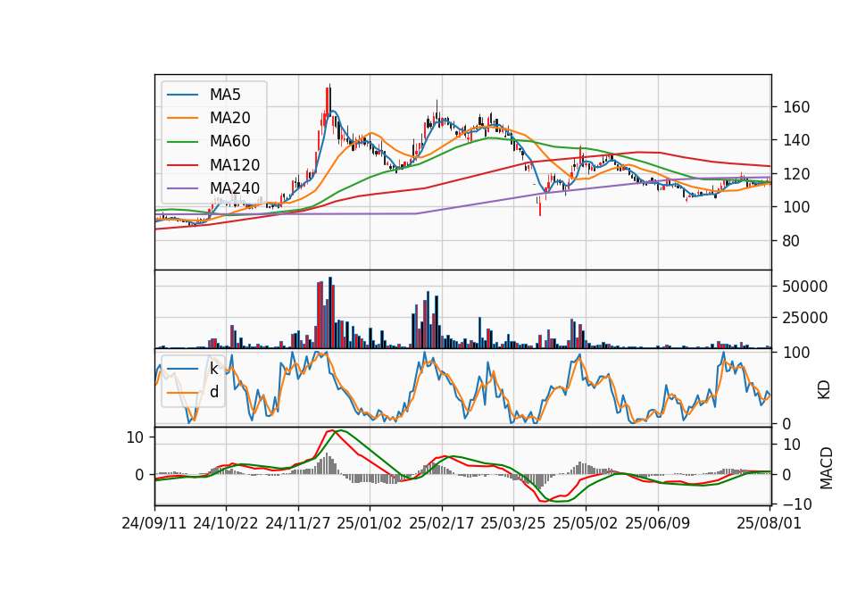Screen dimensions: 857x616
Task: Click the 25000 volume axis tick
Action: (x=805, y=318)
